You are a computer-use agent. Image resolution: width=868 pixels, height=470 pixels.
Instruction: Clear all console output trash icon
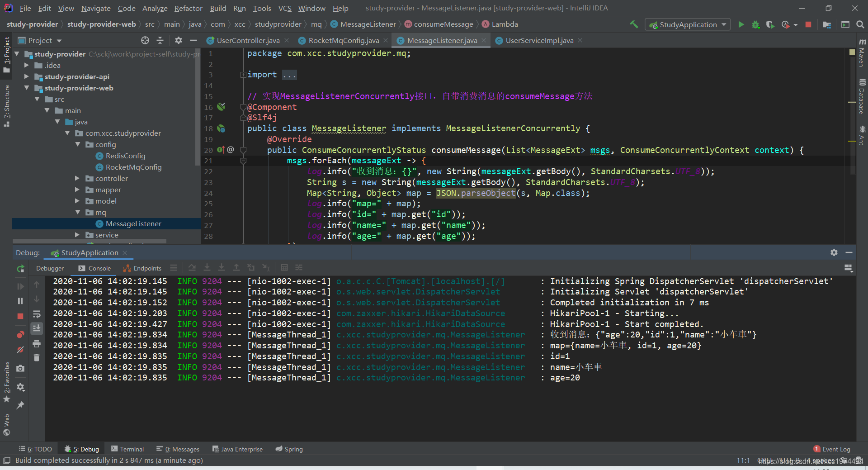tap(37, 358)
